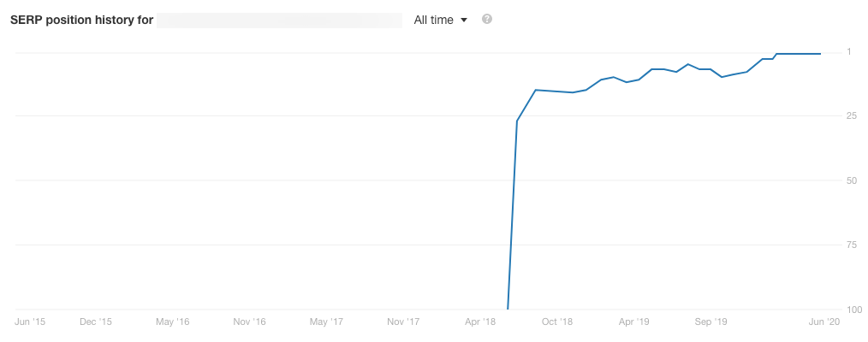Click the position 25 y-axis label
Image resolution: width=868 pixels, height=342 pixels.
[x=852, y=116]
